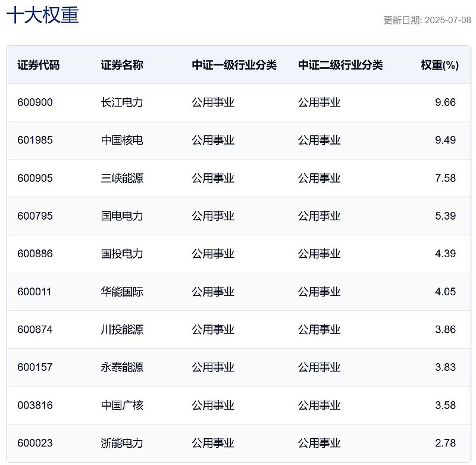
Task: Select stock name 川投能源
Action: [x=122, y=329]
